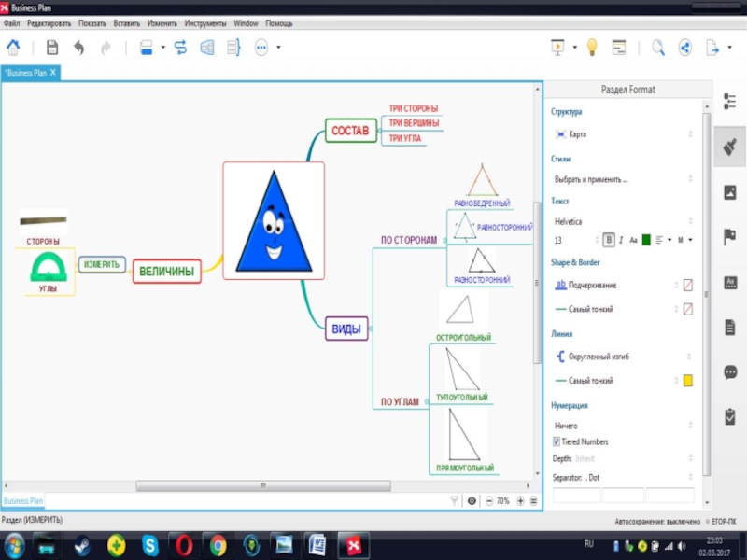Open the Outline panel in right sidebar
The image size is (747, 560).
pos(730,102)
